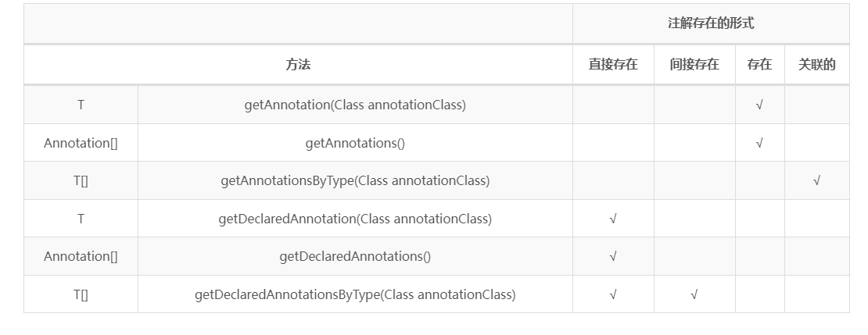Click 直接存在 check mark for getDeclaredAnnotations()
Screen dimensions: 868x335
pyautogui.click(x=613, y=257)
